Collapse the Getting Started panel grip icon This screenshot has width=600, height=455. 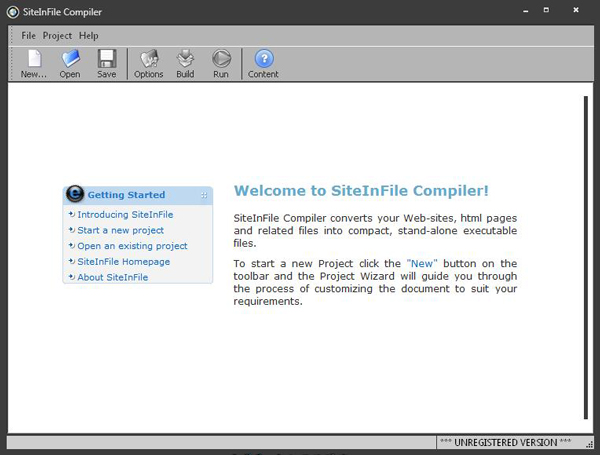(x=204, y=196)
